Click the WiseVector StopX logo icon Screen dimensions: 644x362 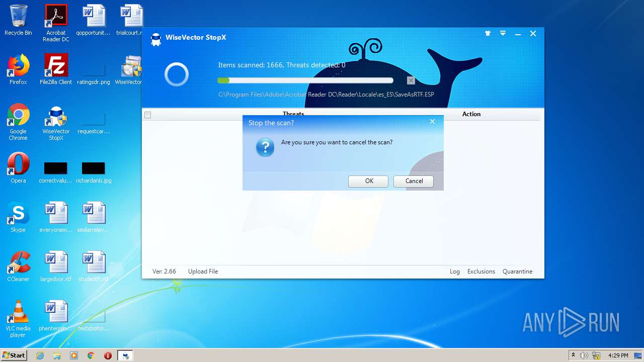[x=156, y=39]
